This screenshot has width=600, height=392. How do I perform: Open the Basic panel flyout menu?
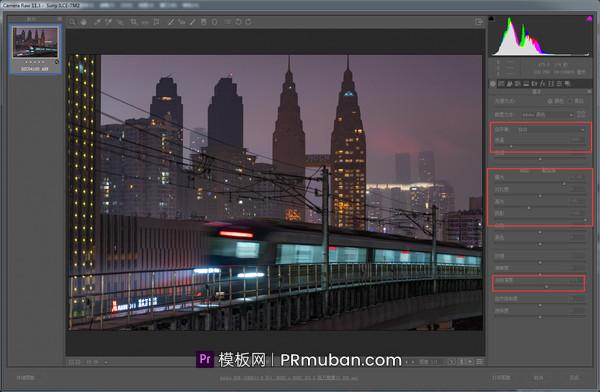click(x=589, y=92)
